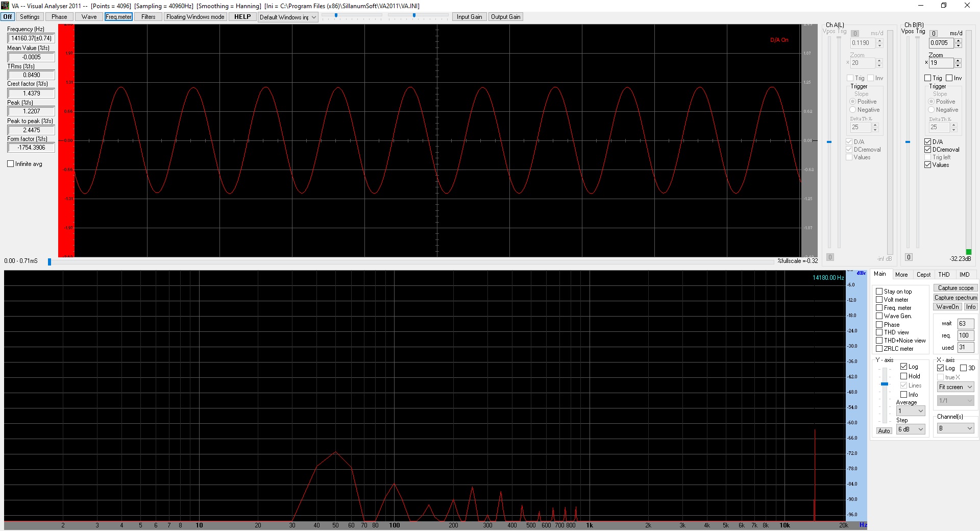980x531 pixels.
Task: Switch to the THD tab
Action: pos(944,275)
